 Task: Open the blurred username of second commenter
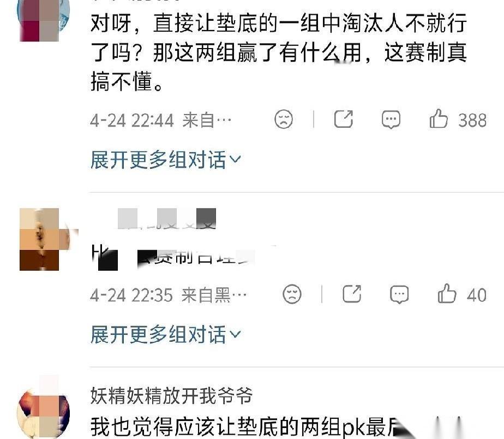[166, 219]
